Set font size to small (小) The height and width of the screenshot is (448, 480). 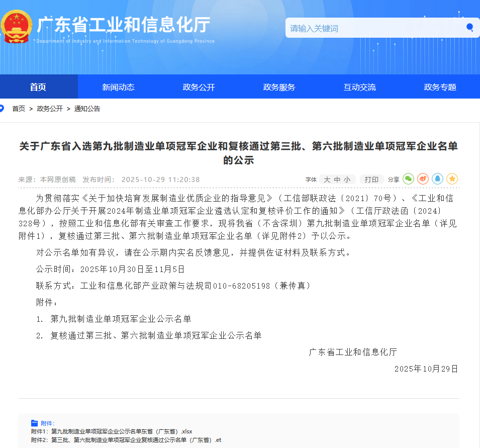(347, 180)
